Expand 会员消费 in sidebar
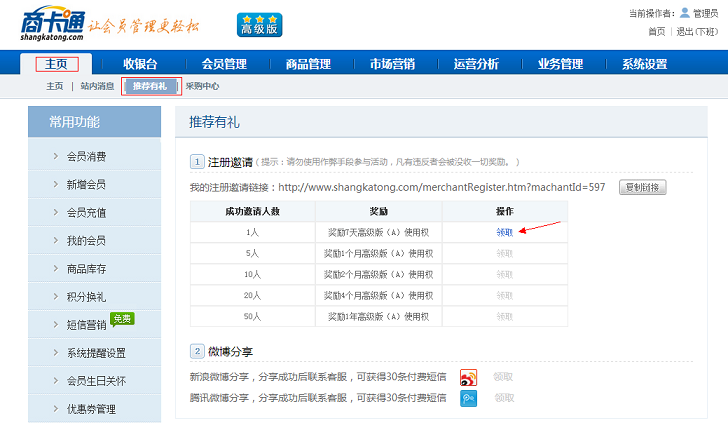The height and width of the screenshot is (423, 728). 86,156
